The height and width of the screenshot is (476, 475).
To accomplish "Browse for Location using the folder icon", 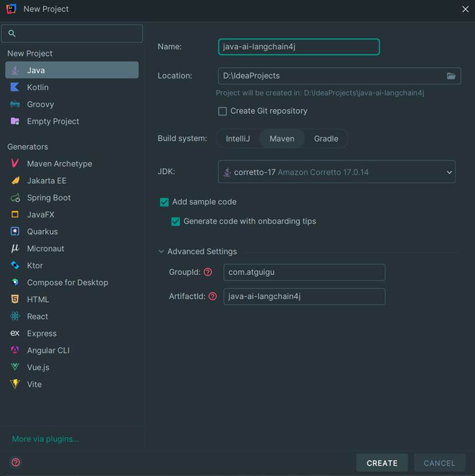I will 451,76.
